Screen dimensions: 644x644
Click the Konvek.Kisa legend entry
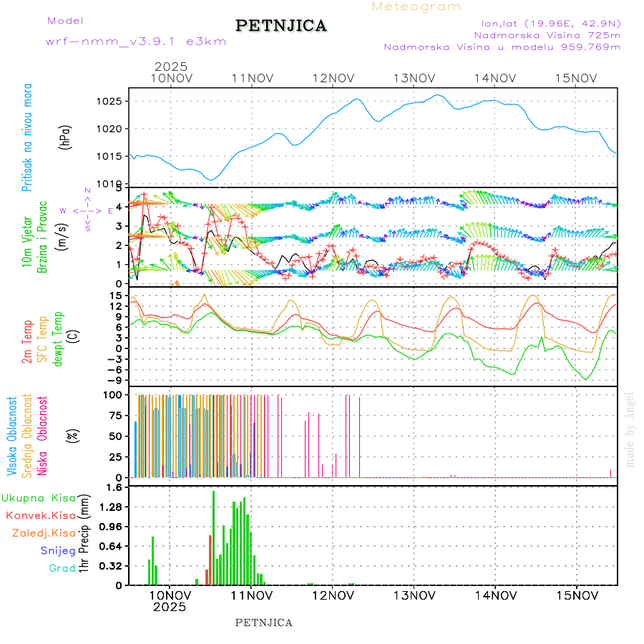(41, 515)
